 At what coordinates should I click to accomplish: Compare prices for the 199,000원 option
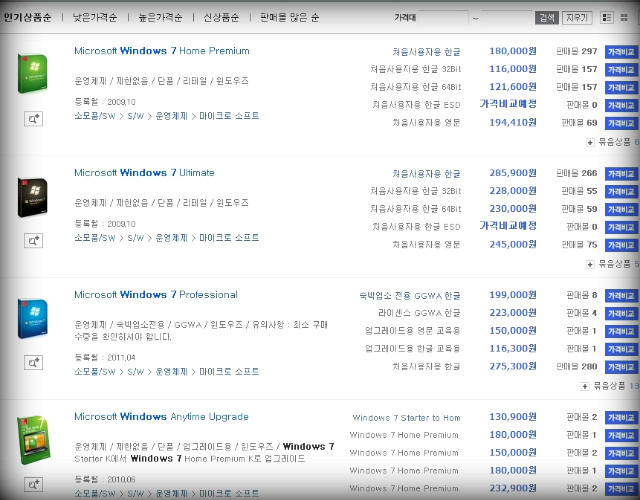pyautogui.click(x=621, y=296)
